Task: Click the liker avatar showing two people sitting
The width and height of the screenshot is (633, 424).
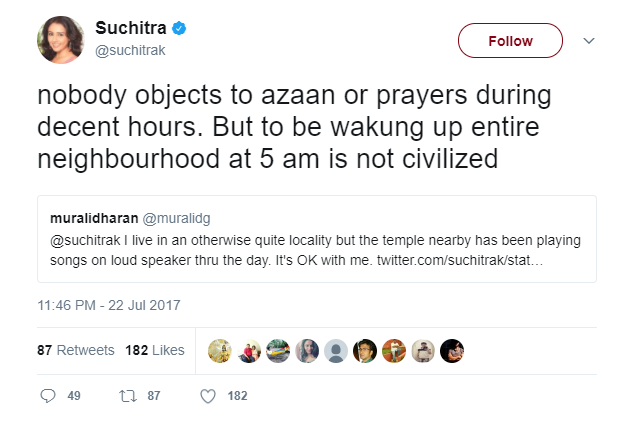Action: (x=249, y=351)
